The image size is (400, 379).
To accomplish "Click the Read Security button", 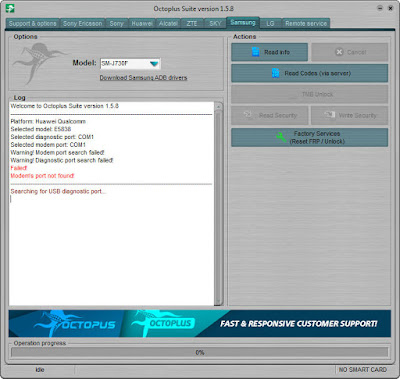I will 269,115.
